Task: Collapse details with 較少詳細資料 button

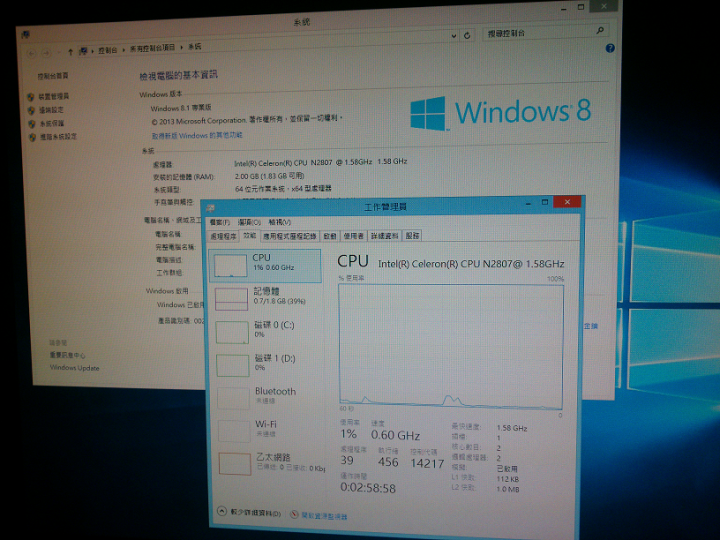Action: 249,512
